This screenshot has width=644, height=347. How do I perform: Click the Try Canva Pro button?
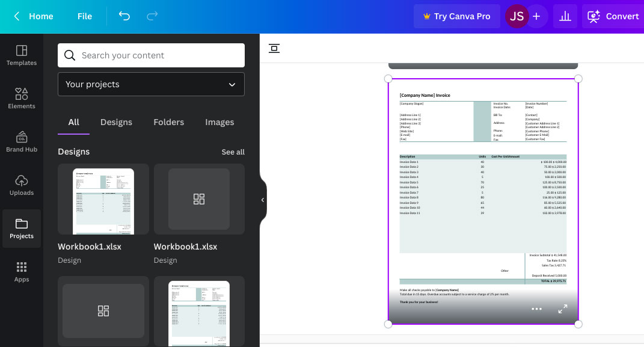pos(456,16)
